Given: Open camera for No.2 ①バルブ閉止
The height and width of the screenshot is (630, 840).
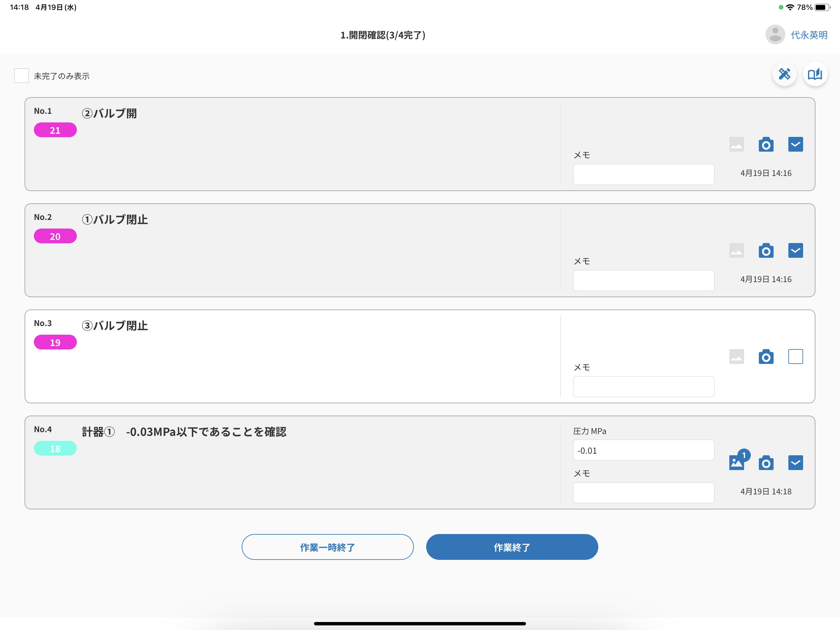Looking at the screenshot, I should point(766,250).
